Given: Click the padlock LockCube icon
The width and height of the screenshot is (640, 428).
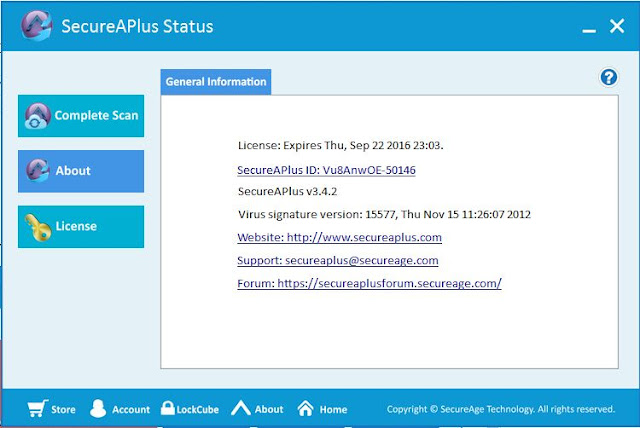Looking at the screenshot, I should coord(167,408).
